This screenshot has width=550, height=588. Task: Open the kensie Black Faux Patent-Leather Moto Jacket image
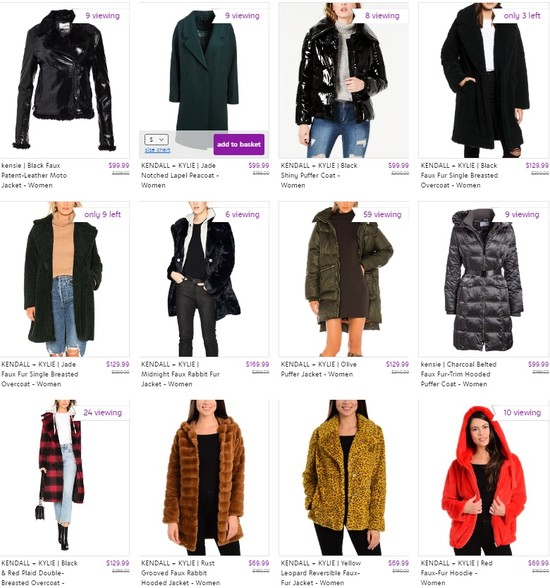[x=64, y=80]
